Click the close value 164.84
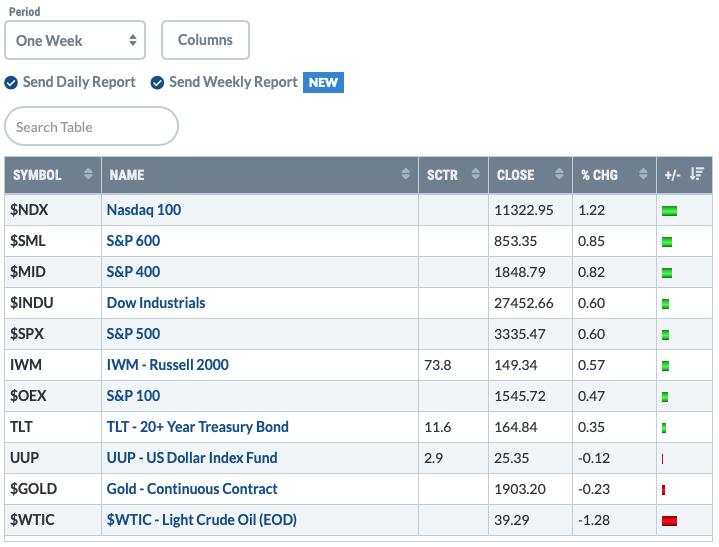The height and width of the screenshot is (547, 719). [x=515, y=427]
